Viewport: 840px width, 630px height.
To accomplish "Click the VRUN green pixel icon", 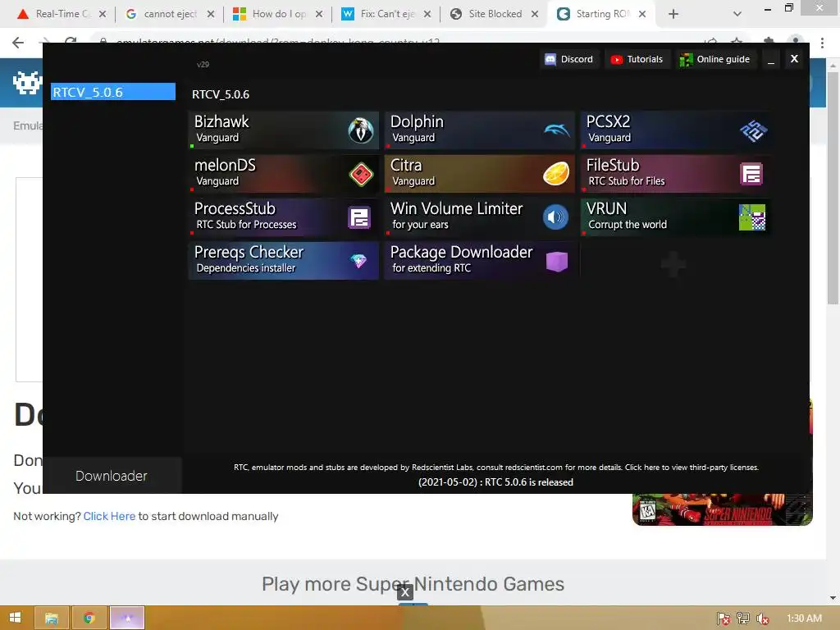I will pos(752,217).
